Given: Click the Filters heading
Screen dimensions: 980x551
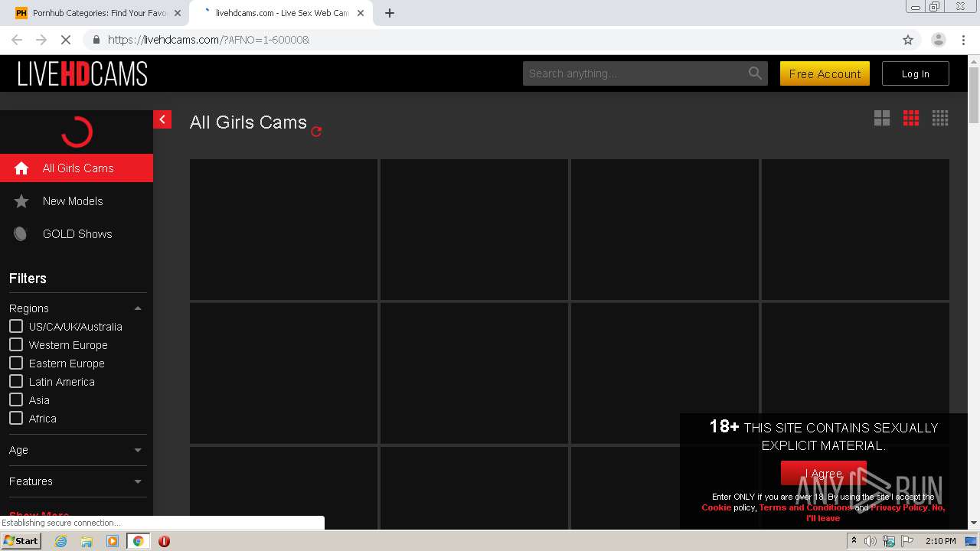Looking at the screenshot, I should point(28,279).
